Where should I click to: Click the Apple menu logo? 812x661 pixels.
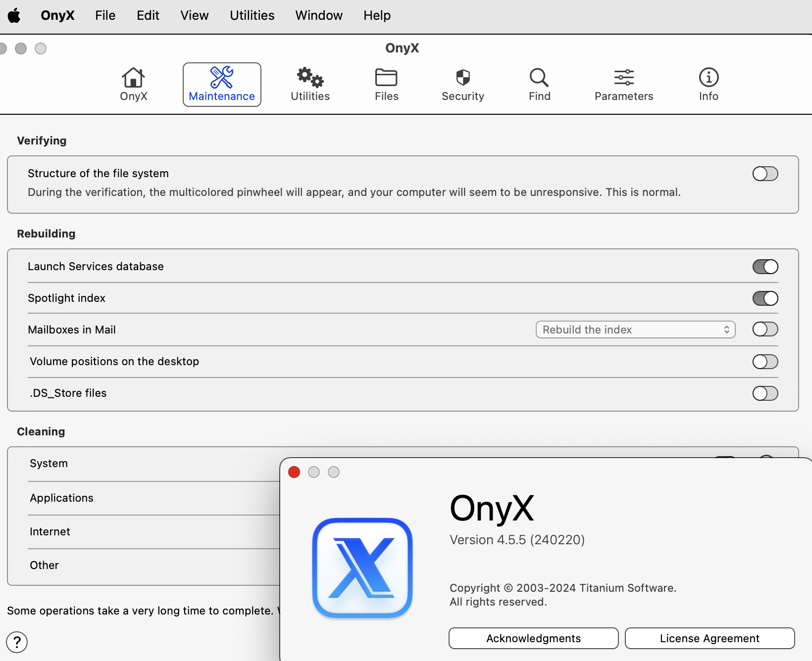[x=14, y=15]
